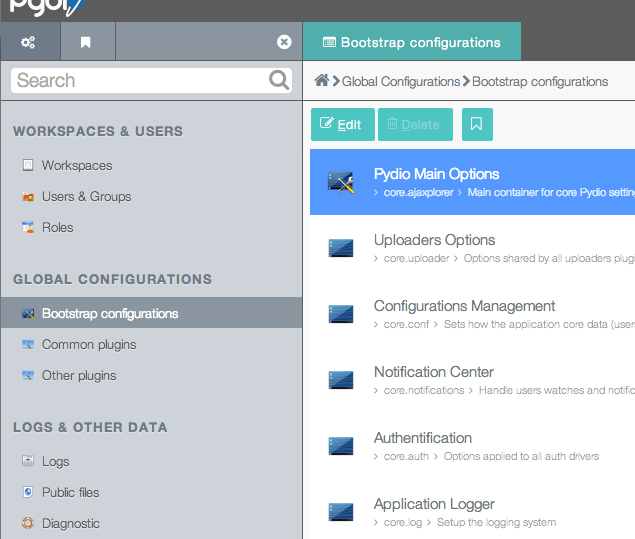Click the Workspaces icon in the sidebar
Image resolution: width=635 pixels, height=539 pixels.
[x=28, y=165]
